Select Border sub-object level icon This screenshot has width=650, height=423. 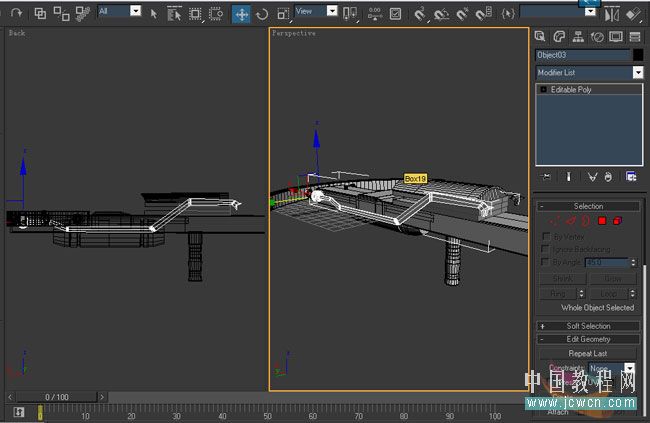(x=586, y=221)
